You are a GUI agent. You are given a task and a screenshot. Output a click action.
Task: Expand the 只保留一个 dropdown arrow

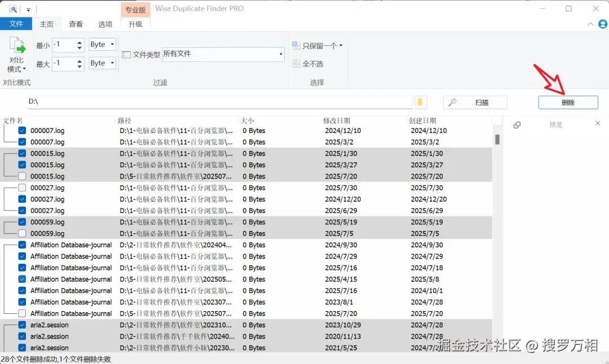coord(341,46)
